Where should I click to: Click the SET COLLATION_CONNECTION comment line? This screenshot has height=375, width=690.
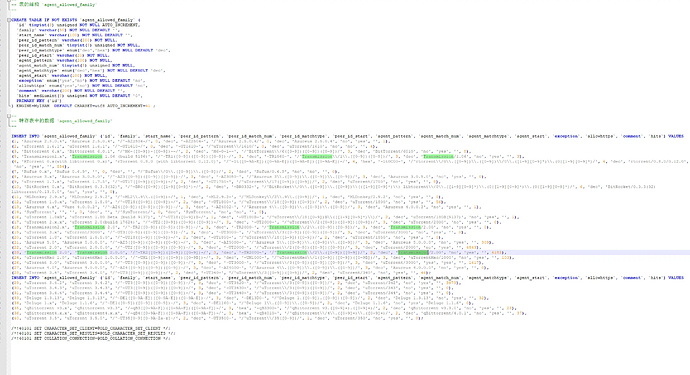pos(91,338)
